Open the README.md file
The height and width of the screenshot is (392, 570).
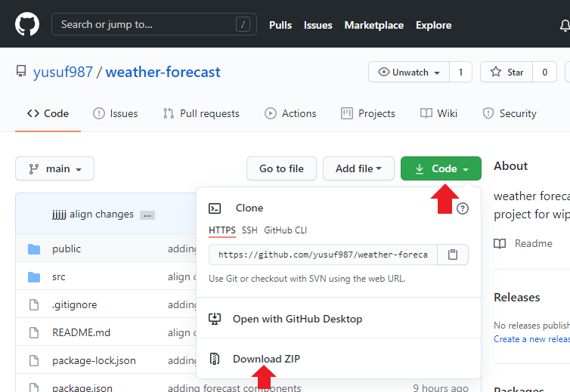[x=81, y=332]
